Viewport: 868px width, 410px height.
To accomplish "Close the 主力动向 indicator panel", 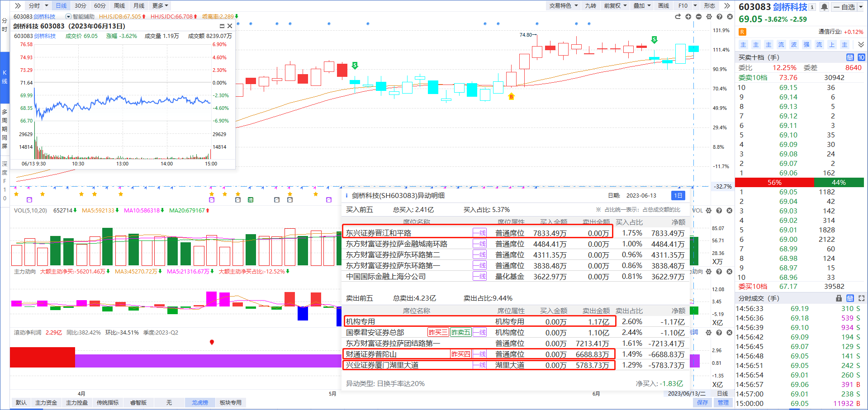I will [x=730, y=272].
